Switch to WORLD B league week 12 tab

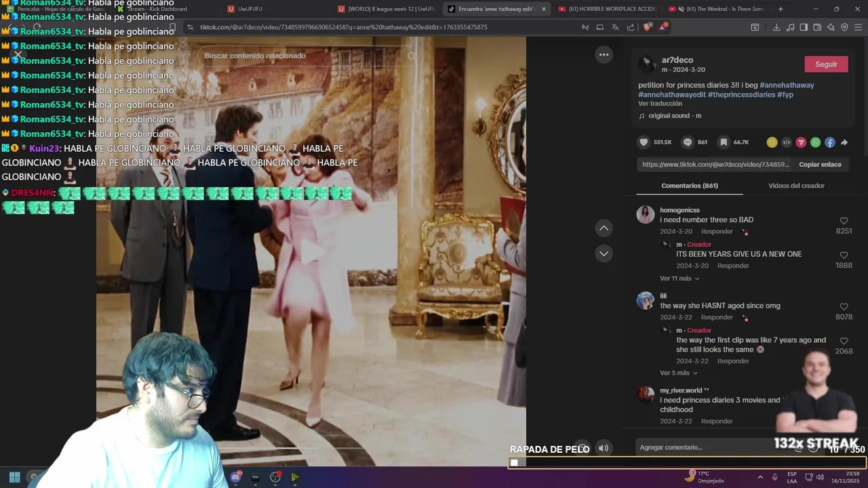387,9
